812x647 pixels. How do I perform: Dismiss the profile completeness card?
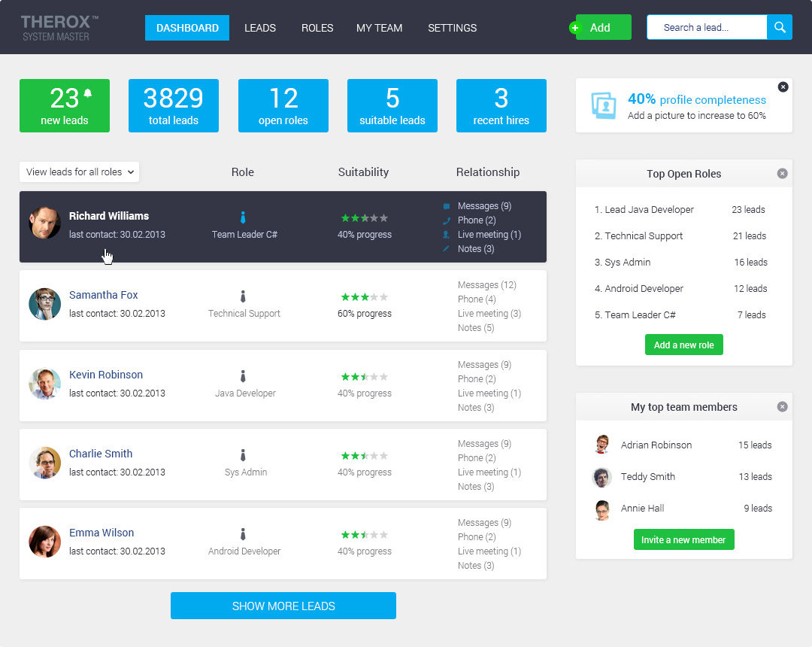(x=783, y=87)
